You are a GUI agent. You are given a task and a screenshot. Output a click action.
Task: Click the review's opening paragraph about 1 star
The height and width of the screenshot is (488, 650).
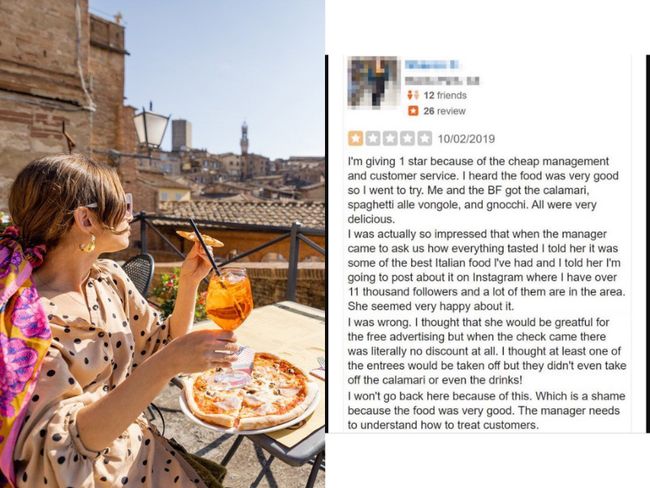pyautogui.click(x=483, y=190)
